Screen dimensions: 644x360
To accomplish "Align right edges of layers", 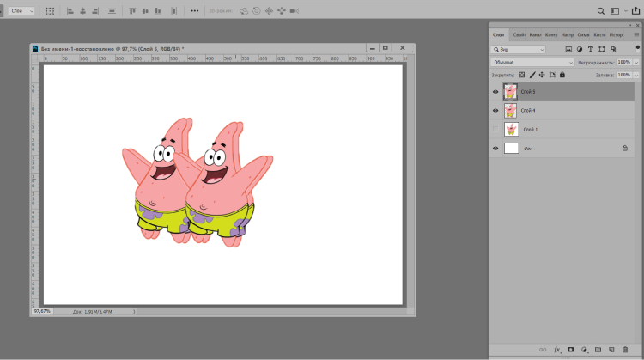I will 95,11.
